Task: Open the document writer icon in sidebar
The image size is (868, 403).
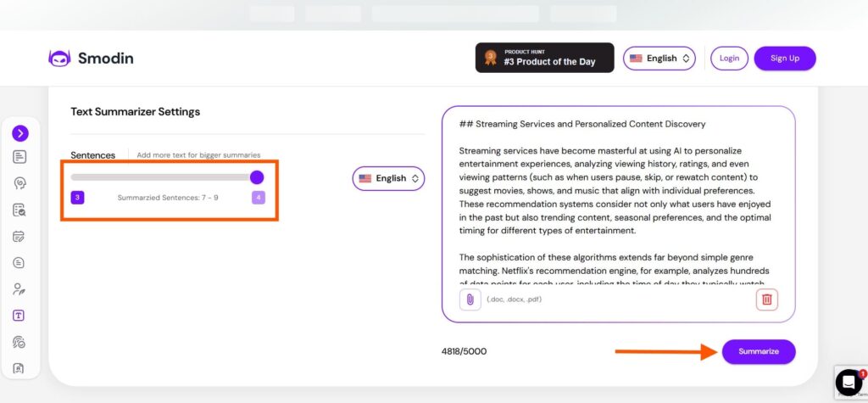Action: 19,157
